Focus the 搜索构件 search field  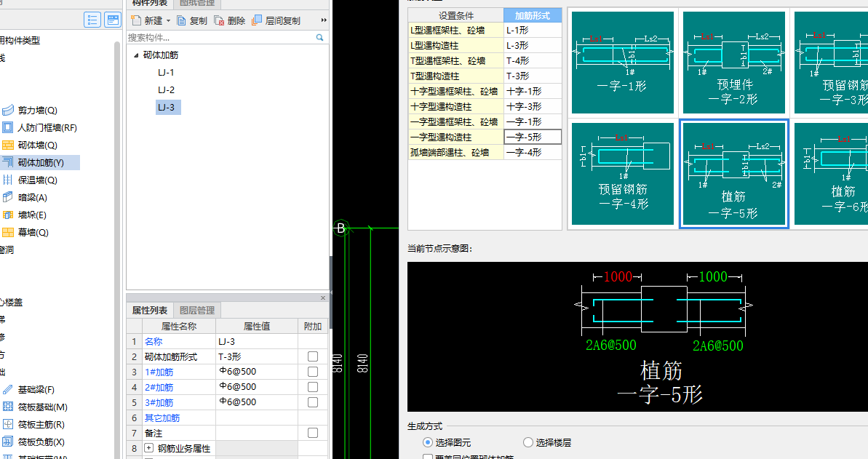[x=220, y=37]
